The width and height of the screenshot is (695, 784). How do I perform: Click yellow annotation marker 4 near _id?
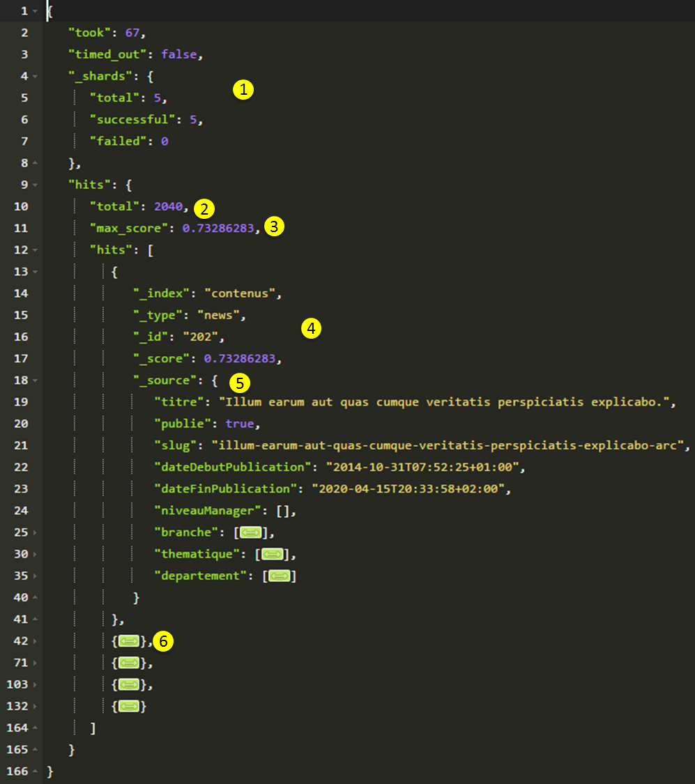tap(311, 329)
